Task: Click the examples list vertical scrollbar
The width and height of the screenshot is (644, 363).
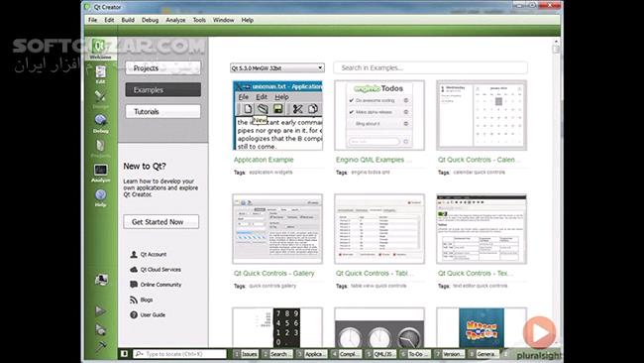Action: click(x=556, y=193)
